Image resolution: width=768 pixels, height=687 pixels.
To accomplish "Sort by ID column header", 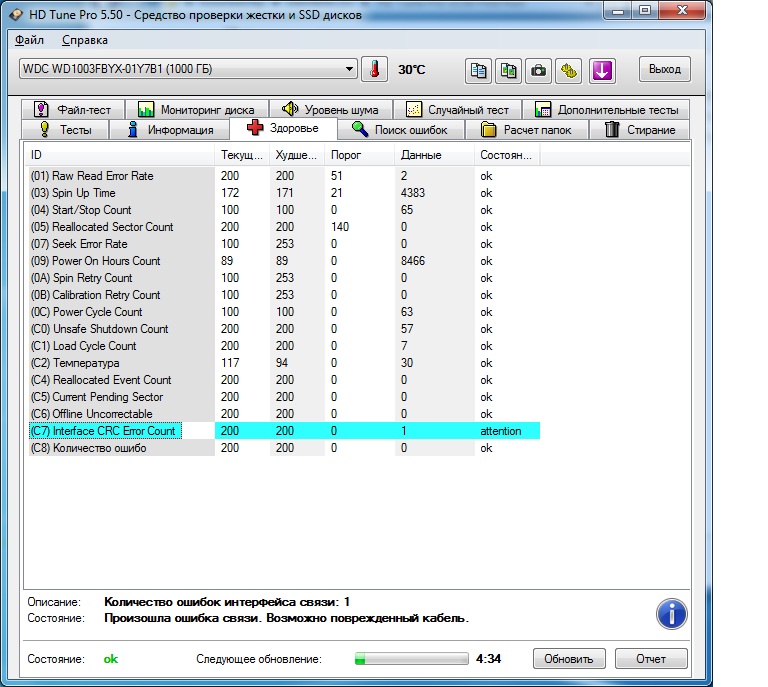I will [x=120, y=155].
